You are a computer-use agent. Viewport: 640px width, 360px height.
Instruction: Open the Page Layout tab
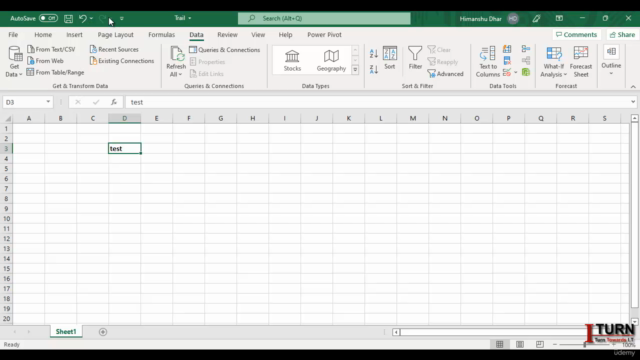coord(116,35)
